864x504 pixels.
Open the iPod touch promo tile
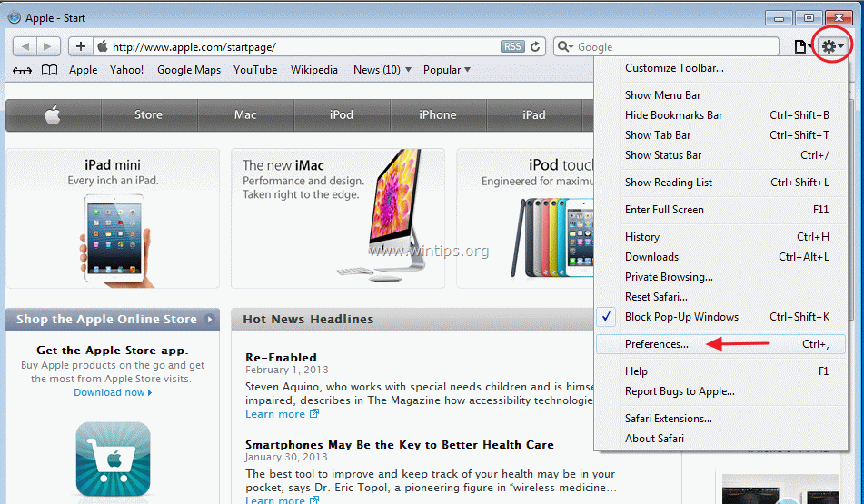525,218
